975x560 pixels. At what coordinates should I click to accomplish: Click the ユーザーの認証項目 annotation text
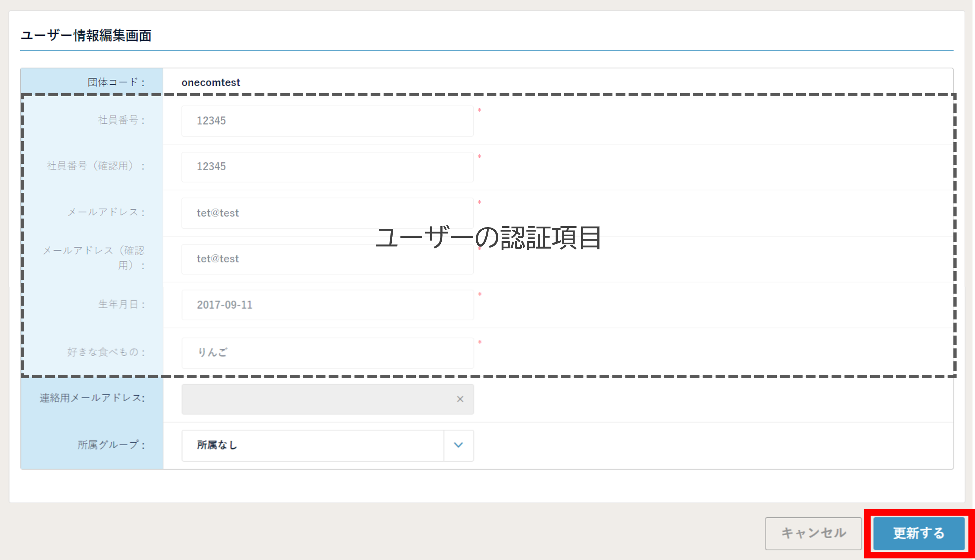(x=488, y=238)
